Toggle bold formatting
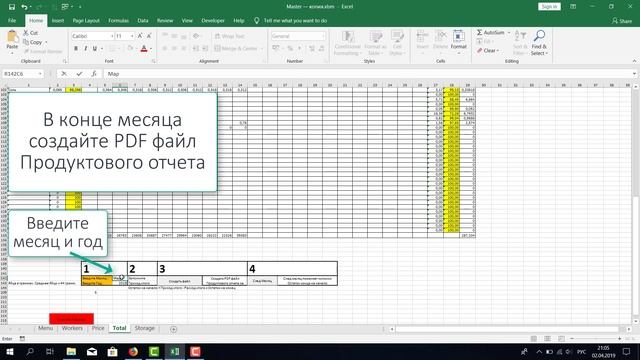The height and width of the screenshot is (360, 640). click(x=76, y=49)
